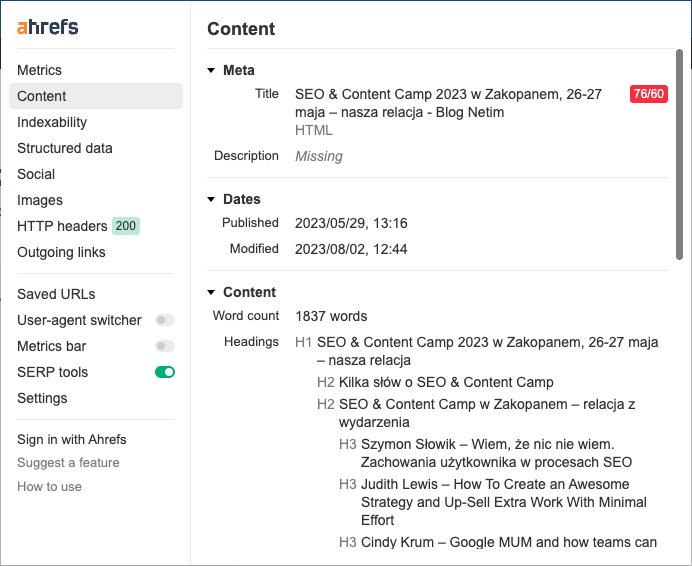Click the 1837 words value

pyautogui.click(x=331, y=317)
